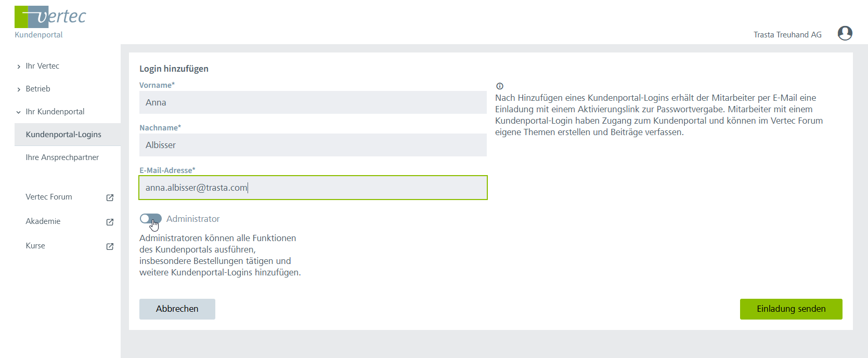868x358 pixels.
Task: Collapse the Ihr Kundenportal chevron
Action: tap(19, 112)
